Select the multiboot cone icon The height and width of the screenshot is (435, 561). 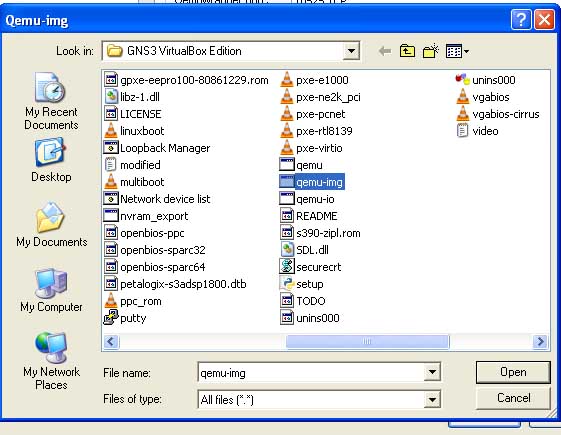(x=111, y=182)
